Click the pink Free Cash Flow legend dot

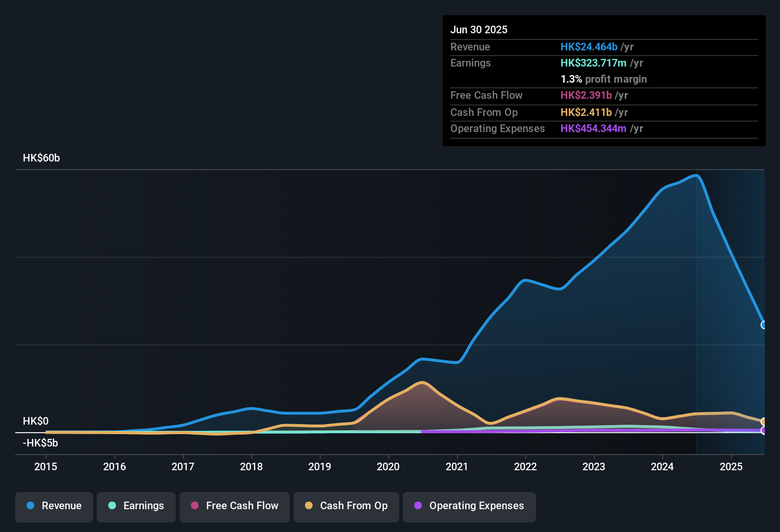194,506
